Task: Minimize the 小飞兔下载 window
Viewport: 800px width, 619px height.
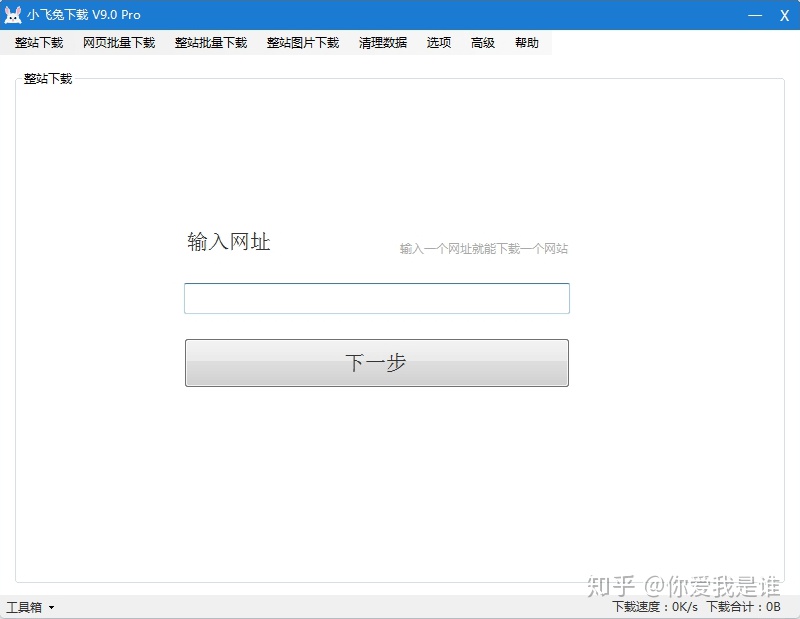Action: [755, 15]
